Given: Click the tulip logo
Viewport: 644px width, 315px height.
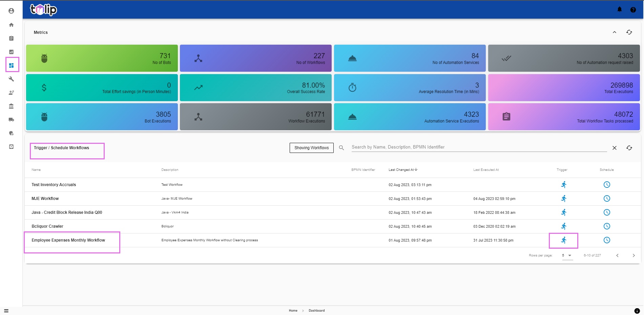Looking at the screenshot, I should pos(43,9).
